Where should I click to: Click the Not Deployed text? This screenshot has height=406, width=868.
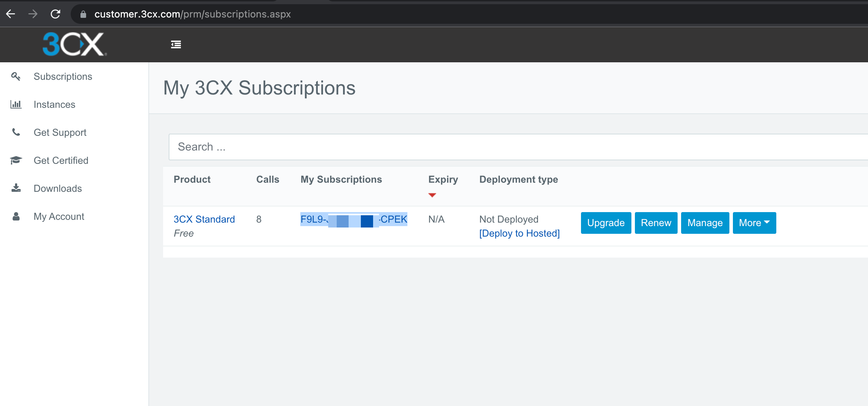509,219
